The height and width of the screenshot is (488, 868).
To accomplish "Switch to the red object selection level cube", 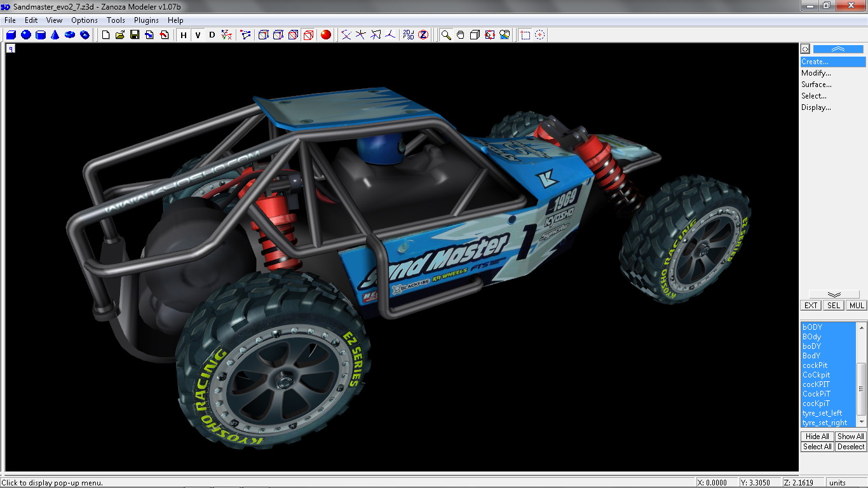I will pyautogui.click(x=308, y=35).
